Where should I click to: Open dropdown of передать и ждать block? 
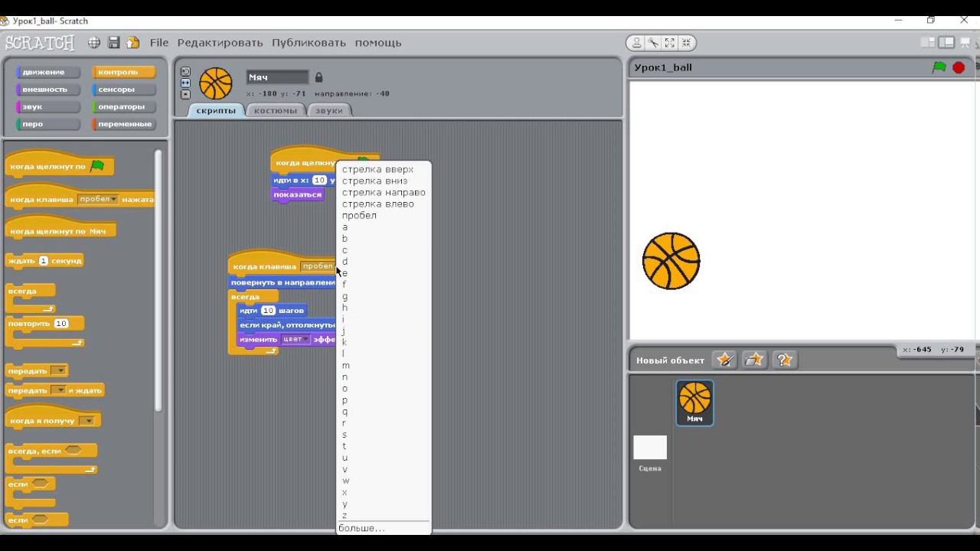tap(59, 390)
